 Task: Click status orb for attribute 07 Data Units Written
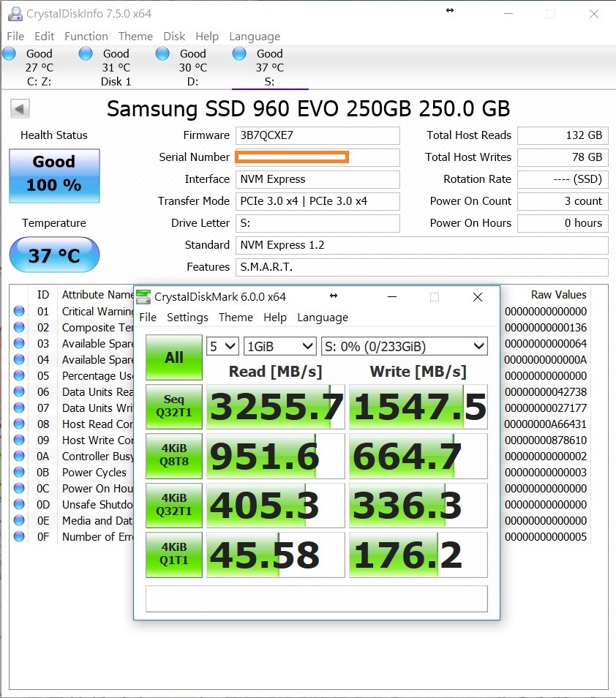coord(19,408)
